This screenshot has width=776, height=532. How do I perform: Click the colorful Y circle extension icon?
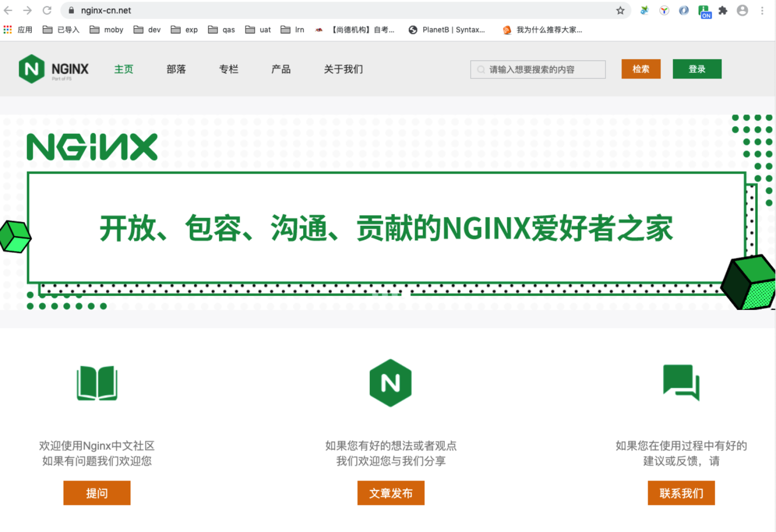pyautogui.click(x=664, y=10)
